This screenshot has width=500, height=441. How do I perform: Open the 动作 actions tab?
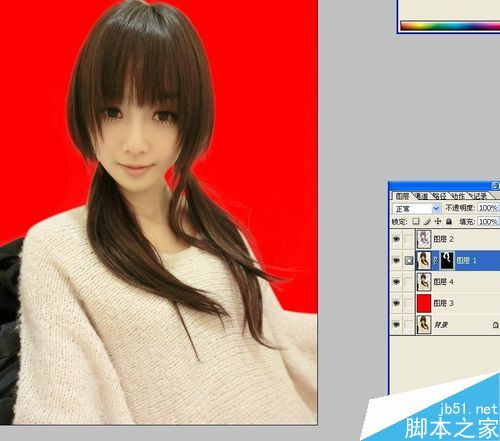point(459,196)
